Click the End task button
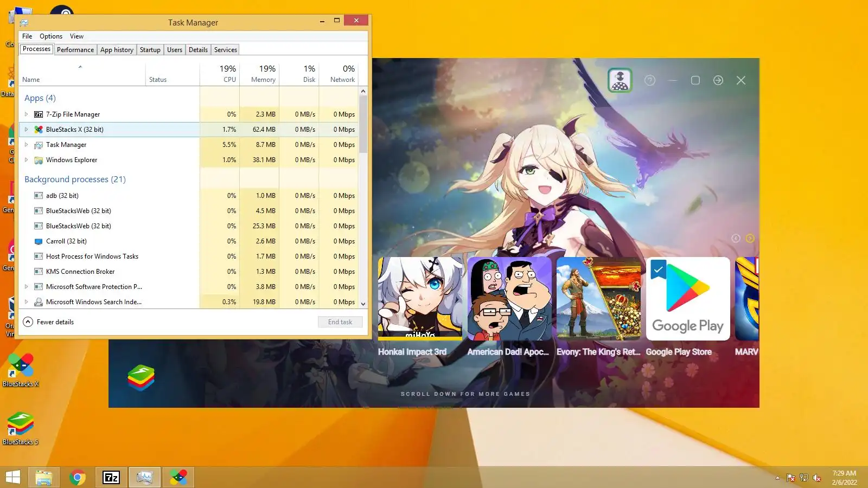Viewport: 868px width, 488px height. pyautogui.click(x=340, y=322)
